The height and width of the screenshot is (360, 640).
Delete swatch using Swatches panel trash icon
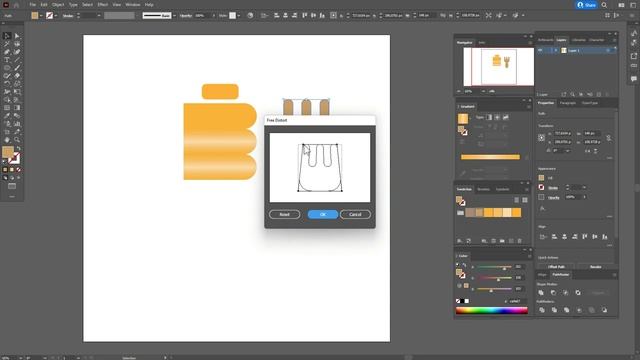520,241
